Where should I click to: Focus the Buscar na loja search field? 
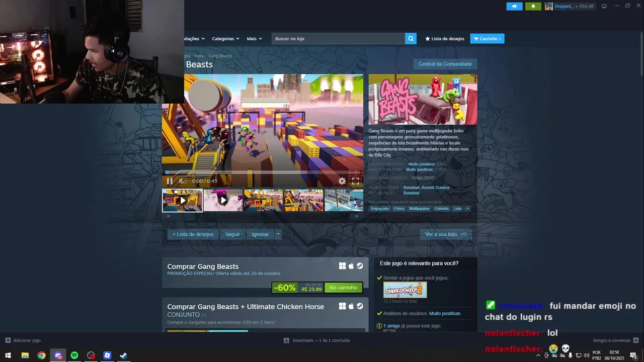click(x=338, y=39)
